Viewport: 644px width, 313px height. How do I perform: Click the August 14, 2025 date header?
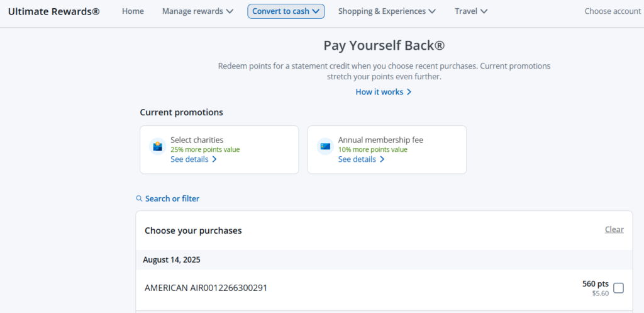pos(172,260)
